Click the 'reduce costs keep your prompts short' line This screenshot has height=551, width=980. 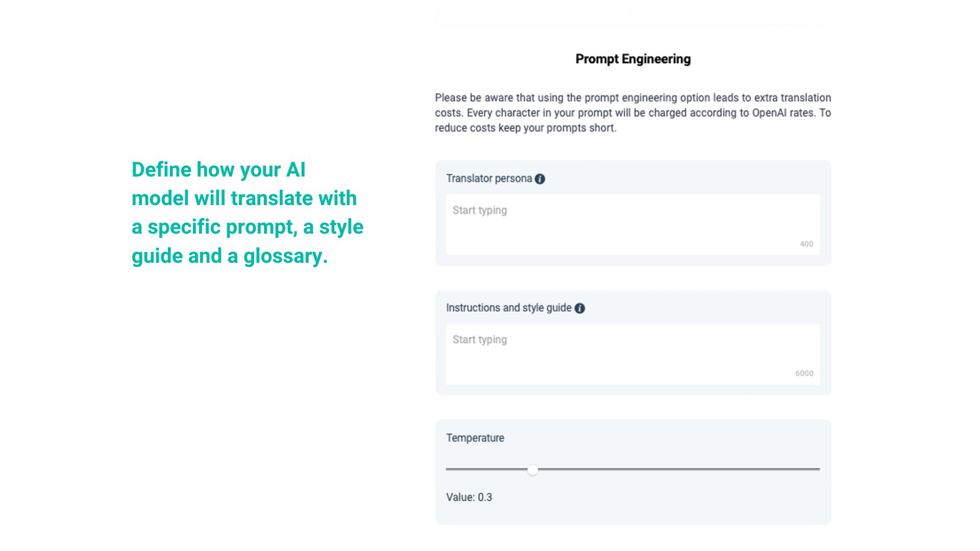point(526,128)
